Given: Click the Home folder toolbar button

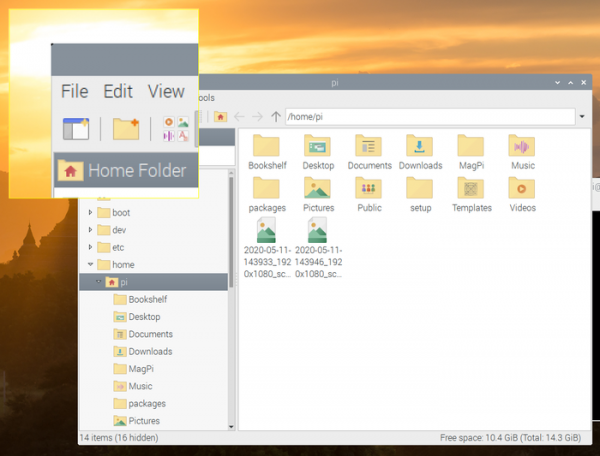Looking at the screenshot, I should [220, 117].
